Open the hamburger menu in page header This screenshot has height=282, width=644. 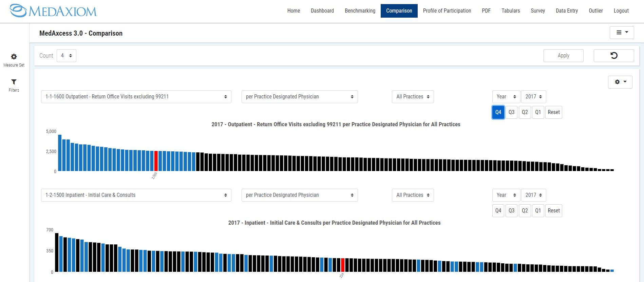point(622,33)
